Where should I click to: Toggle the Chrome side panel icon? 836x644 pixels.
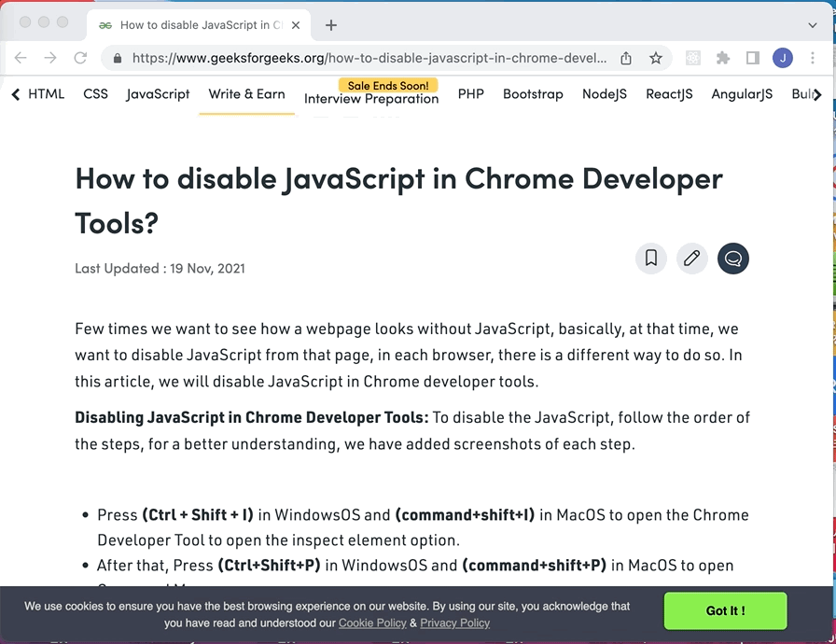point(752,58)
